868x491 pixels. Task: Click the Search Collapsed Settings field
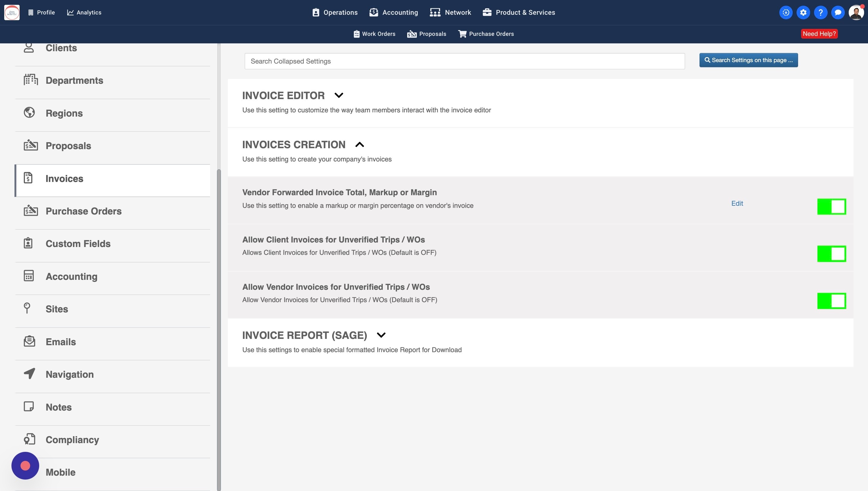pos(464,61)
